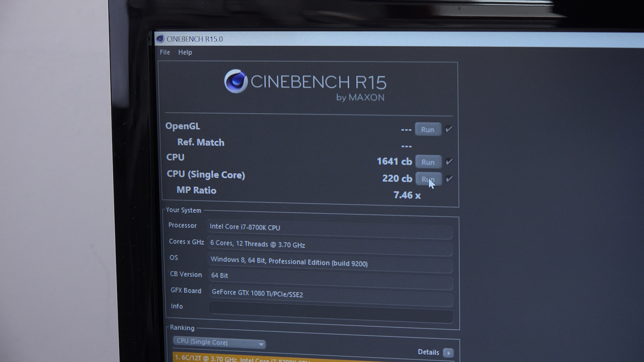Toggle the CPU (Single Core) checkmark
Image resolution: width=644 pixels, height=362 pixels.
(449, 179)
